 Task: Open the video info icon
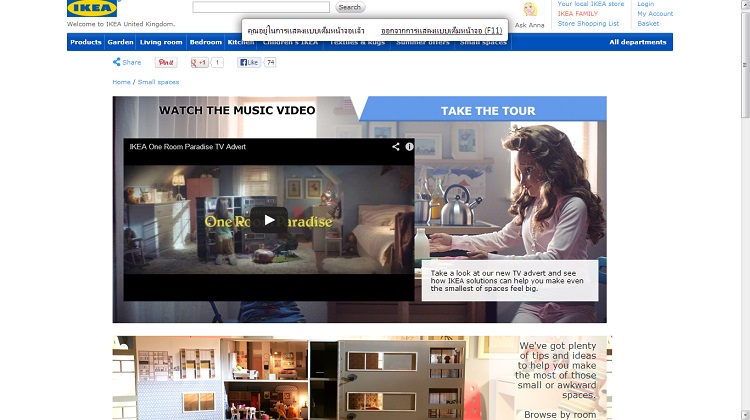[x=409, y=146]
